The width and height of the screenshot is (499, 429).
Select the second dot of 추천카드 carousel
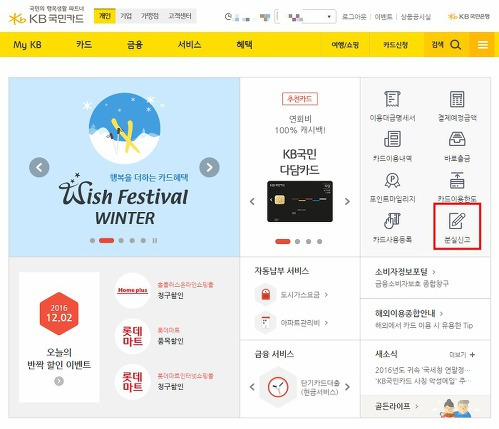(297, 241)
